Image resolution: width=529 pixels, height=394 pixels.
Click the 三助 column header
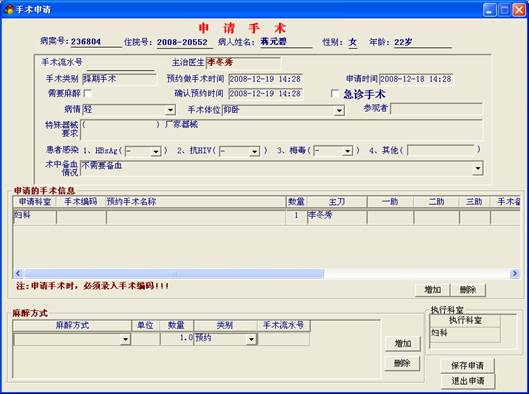click(474, 202)
